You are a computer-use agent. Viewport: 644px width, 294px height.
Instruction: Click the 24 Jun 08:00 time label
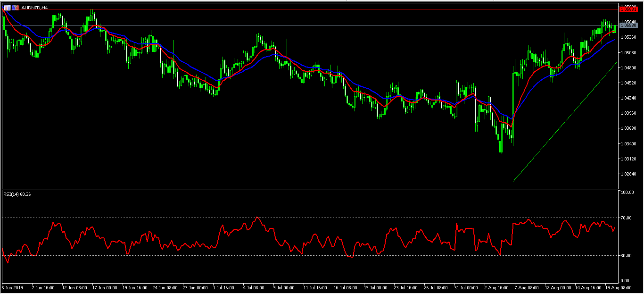click(165, 287)
